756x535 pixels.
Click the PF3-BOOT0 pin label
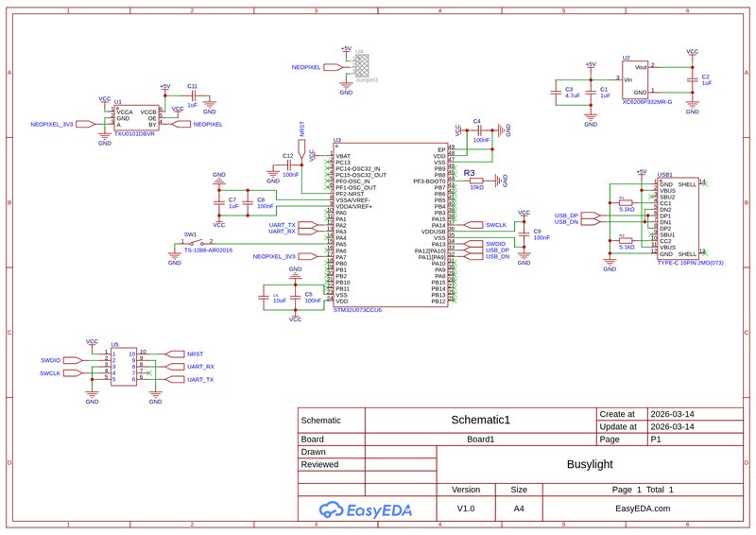(429, 181)
